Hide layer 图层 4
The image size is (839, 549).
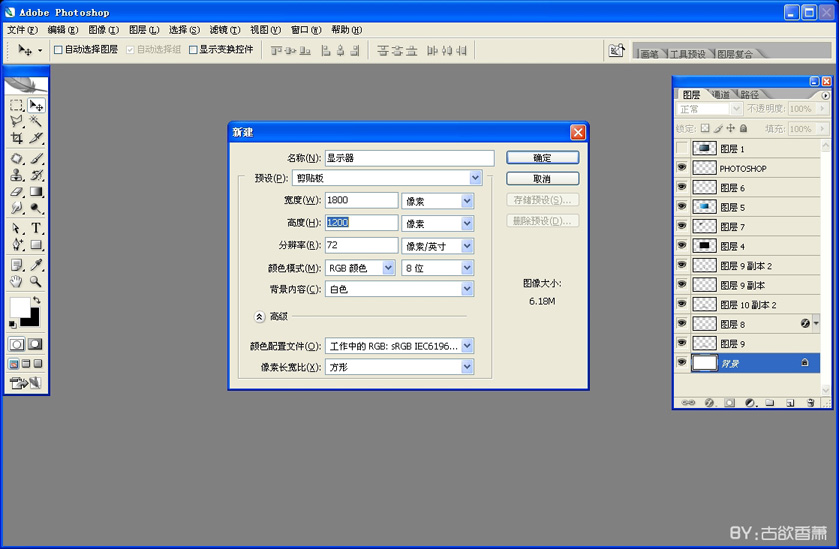pos(682,246)
